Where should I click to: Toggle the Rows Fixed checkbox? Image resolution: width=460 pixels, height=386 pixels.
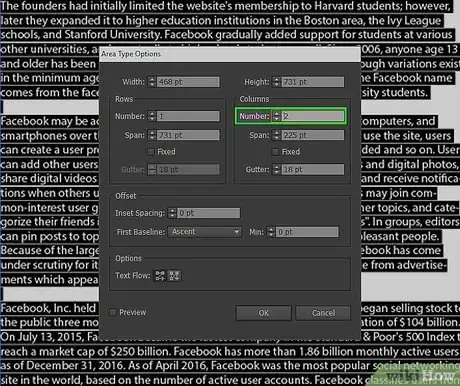coord(151,152)
